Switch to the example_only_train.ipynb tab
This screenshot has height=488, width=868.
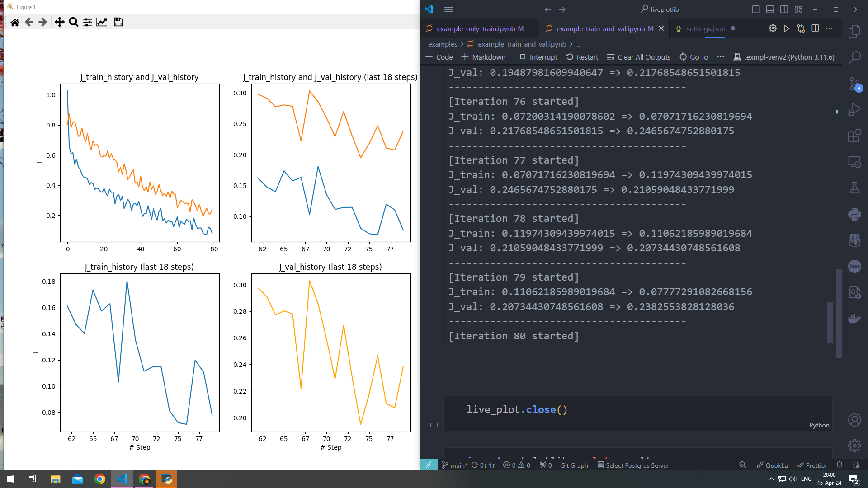(478, 28)
